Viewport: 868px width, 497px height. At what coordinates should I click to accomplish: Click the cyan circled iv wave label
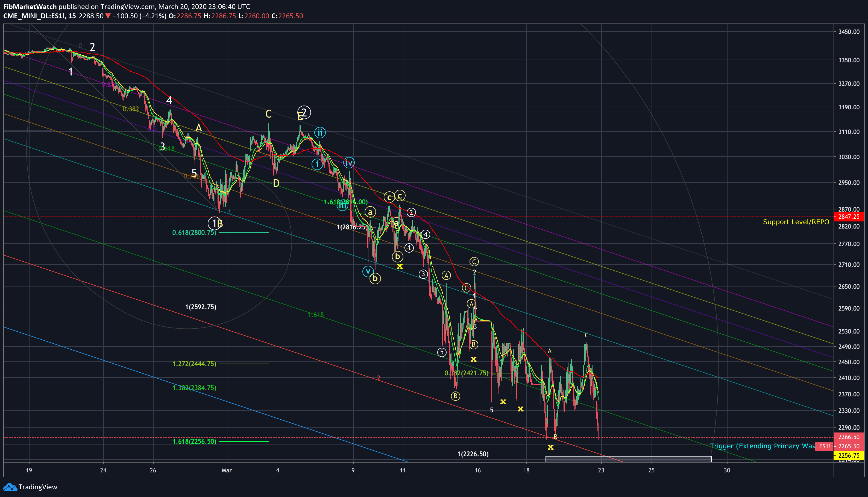(x=349, y=163)
